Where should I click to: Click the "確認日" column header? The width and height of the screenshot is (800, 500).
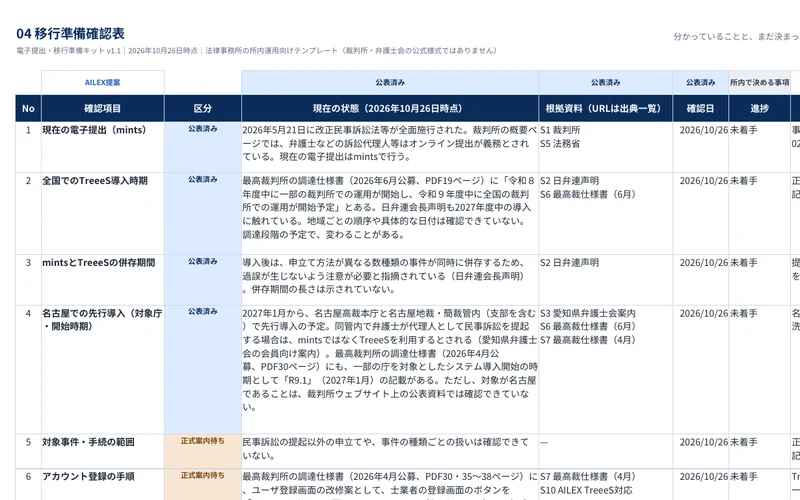point(701,108)
